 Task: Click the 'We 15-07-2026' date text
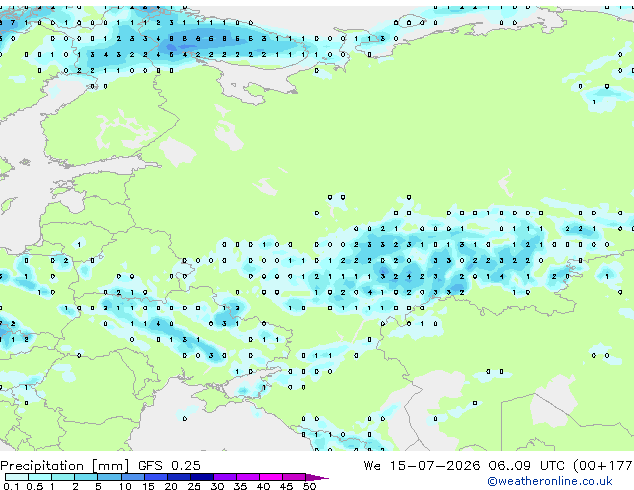(x=422, y=465)
